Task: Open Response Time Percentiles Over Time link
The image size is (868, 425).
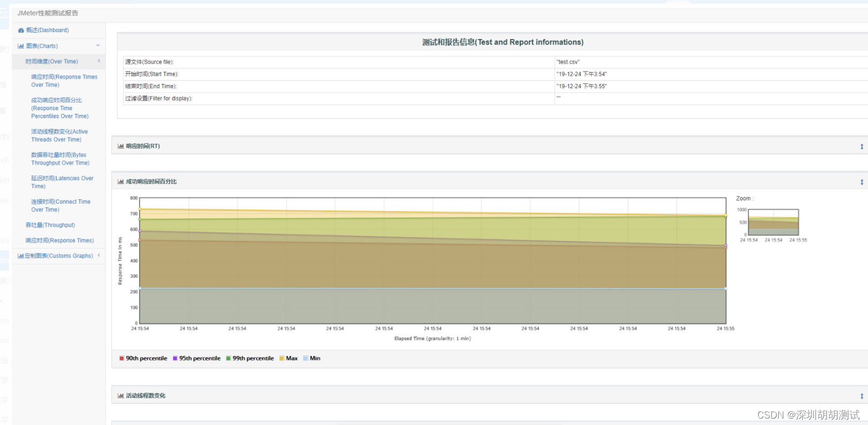Action: [60, 108]
